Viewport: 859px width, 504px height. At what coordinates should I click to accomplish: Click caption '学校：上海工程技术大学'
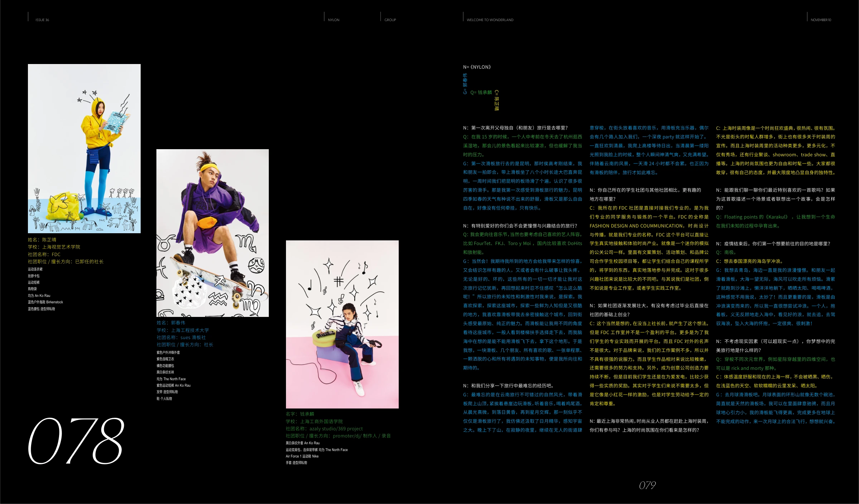183,330
